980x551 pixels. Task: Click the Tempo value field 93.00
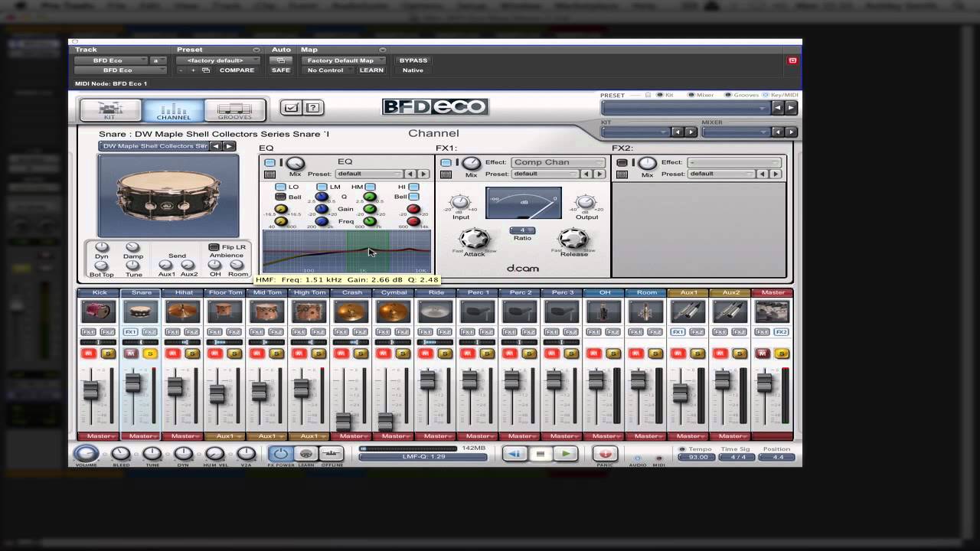click(x=697, y=457)
